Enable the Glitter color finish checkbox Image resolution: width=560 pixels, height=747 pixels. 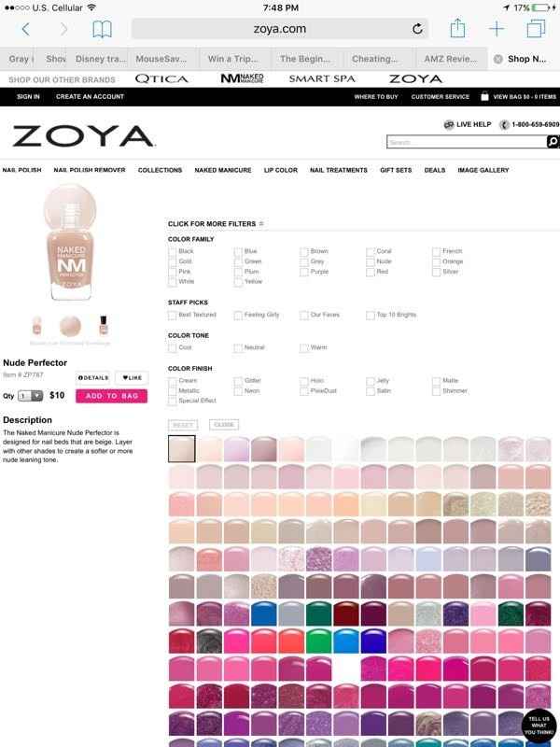point(238,381)
